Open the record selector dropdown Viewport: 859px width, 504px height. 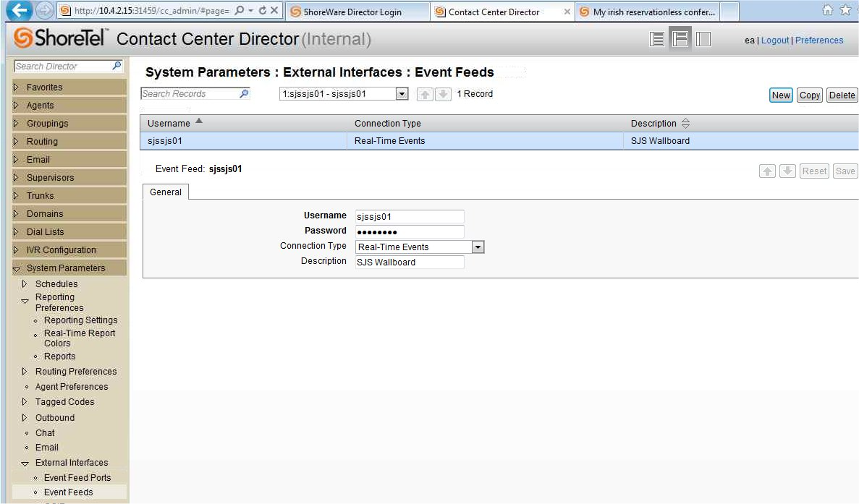point(402,94)
